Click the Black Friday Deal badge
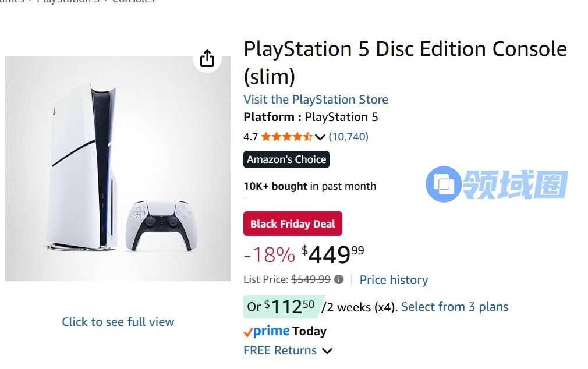 [293, 224]
